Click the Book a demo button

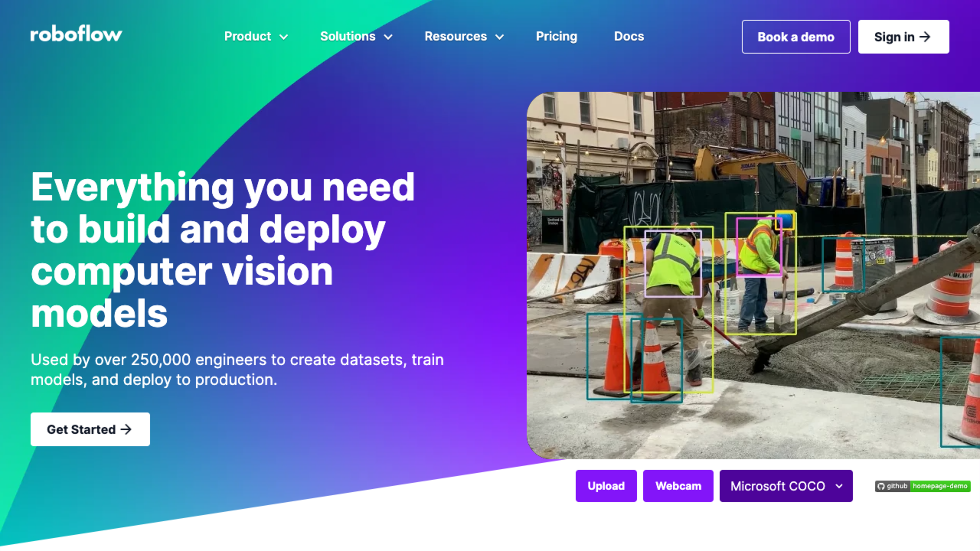(796, 36)
